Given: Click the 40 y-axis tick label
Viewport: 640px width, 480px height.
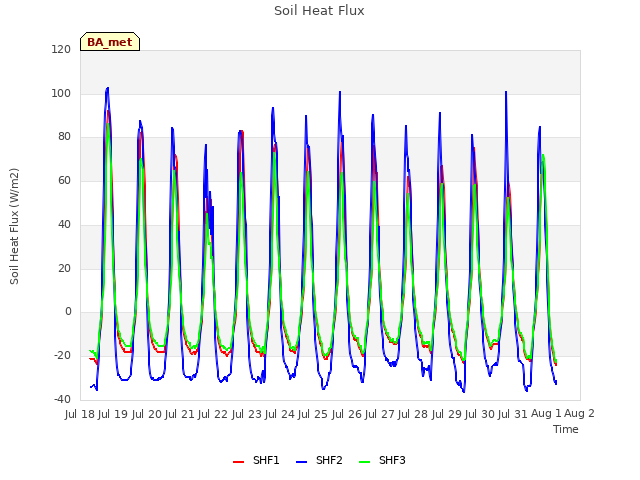Looking at the screenshot, I should (64, 224).
